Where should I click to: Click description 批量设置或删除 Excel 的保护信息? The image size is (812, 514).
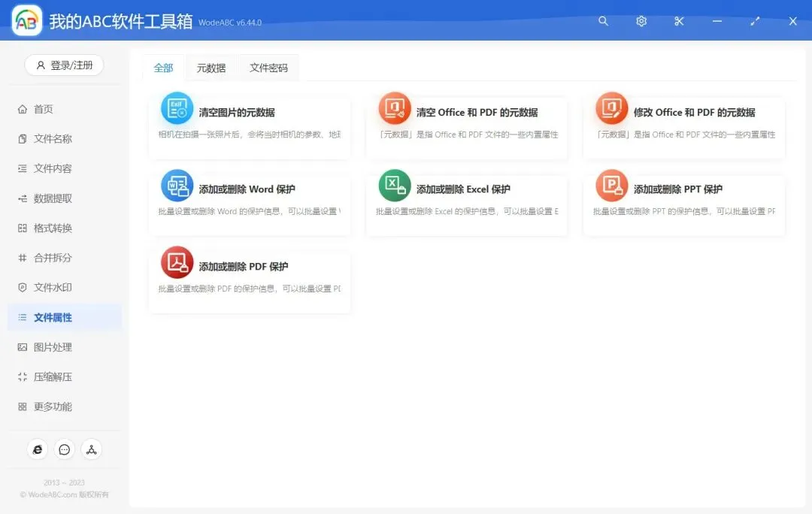(x=467, y=211)
